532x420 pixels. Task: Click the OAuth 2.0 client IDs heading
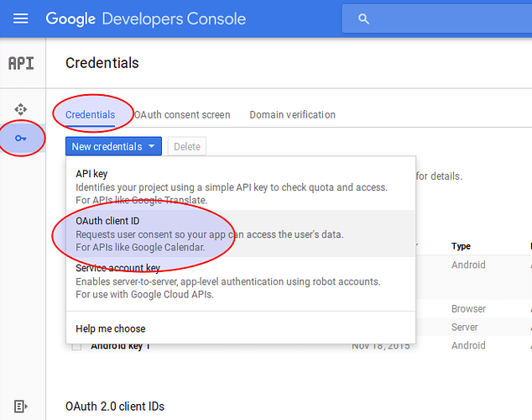tap(115, 406)
